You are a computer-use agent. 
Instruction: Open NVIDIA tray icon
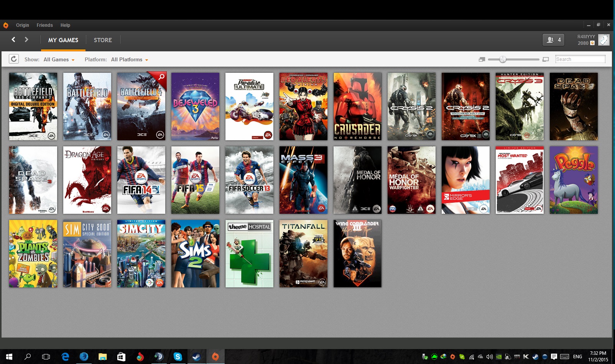[499, 357]
